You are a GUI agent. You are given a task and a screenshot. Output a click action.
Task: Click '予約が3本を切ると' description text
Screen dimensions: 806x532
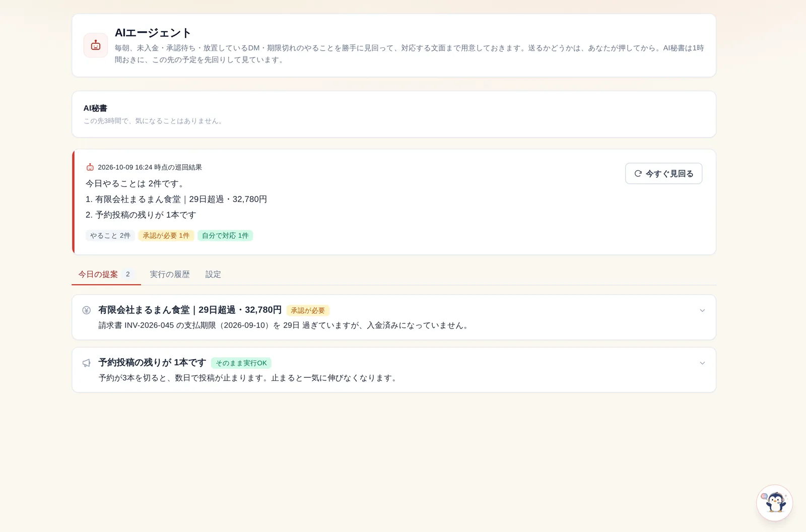click(248, 378)
